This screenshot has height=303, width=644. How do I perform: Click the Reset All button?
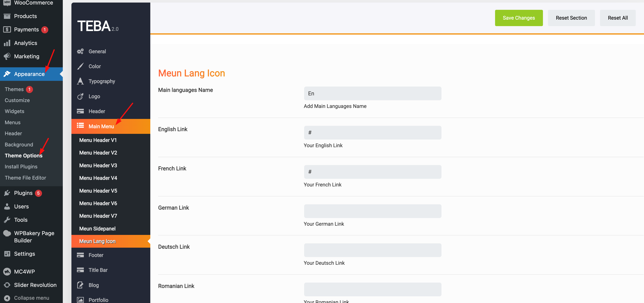click(x=618, y=18)
